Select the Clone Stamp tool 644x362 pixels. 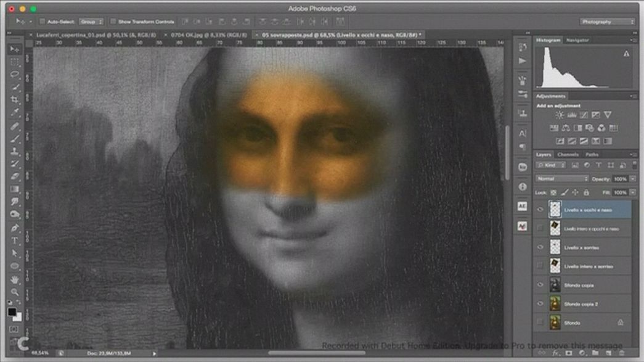pos(15,151)
